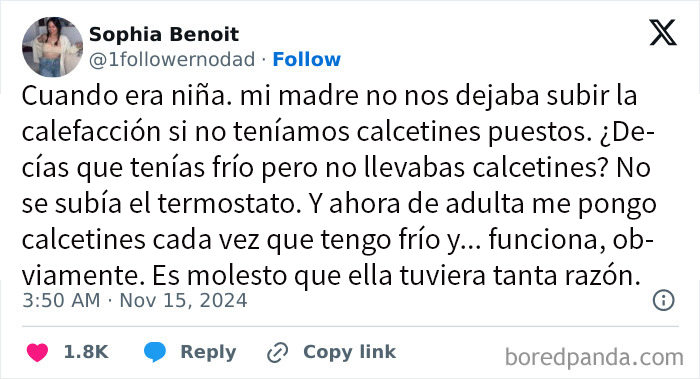This screenshot has height=379, width=700.
Task: Click the last sentence about tanta razón
Action: click(x=396, y=275)
